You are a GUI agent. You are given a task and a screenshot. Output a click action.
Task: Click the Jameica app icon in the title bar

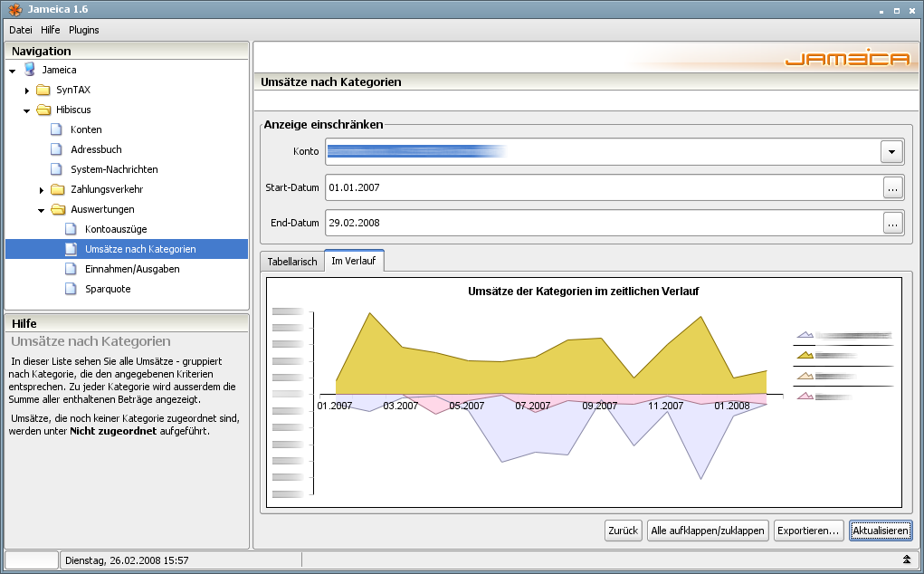15,9
